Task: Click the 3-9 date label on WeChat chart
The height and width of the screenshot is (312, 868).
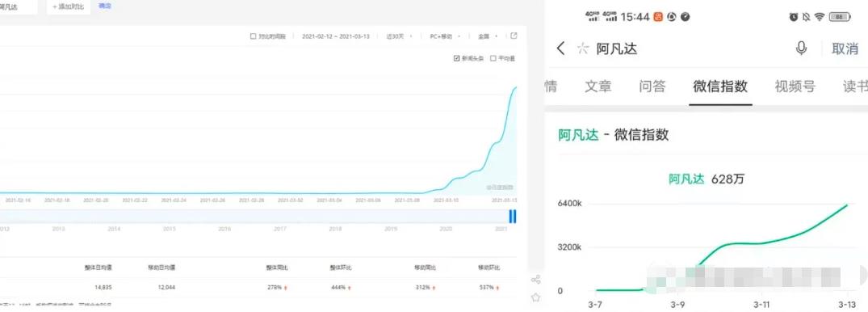Action: click(x=678, y=305)
